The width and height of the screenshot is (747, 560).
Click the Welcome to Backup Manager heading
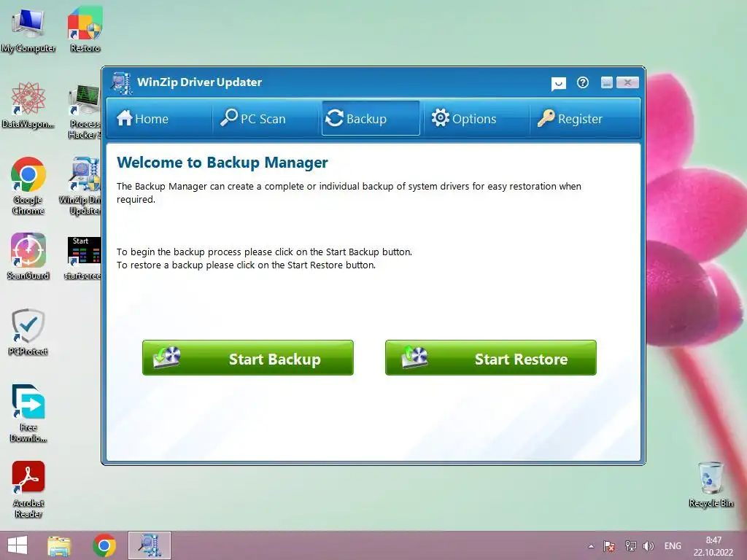[x=222, y=163]
